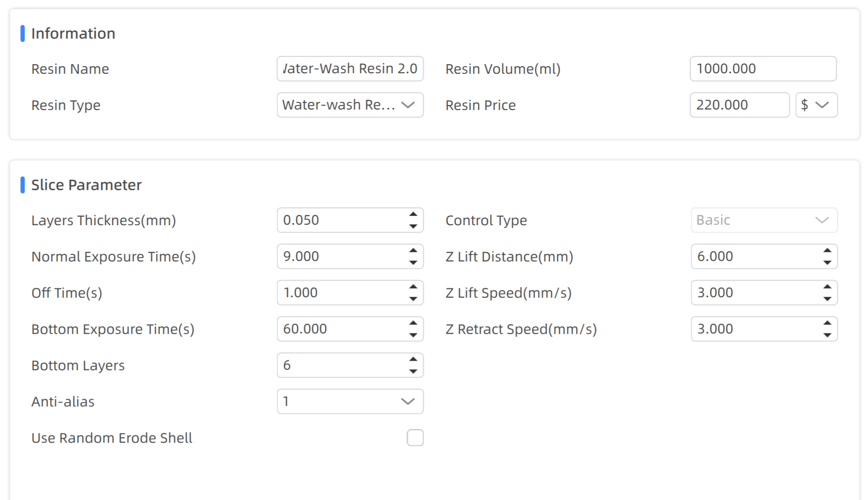
Task: Open the currency symbol dropdown
Action: click(816, 105)
